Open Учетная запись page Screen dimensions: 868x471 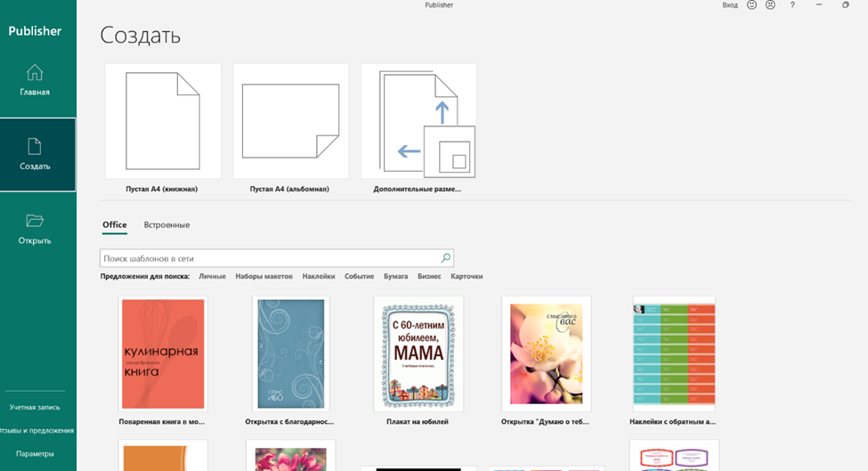point(35,408)
